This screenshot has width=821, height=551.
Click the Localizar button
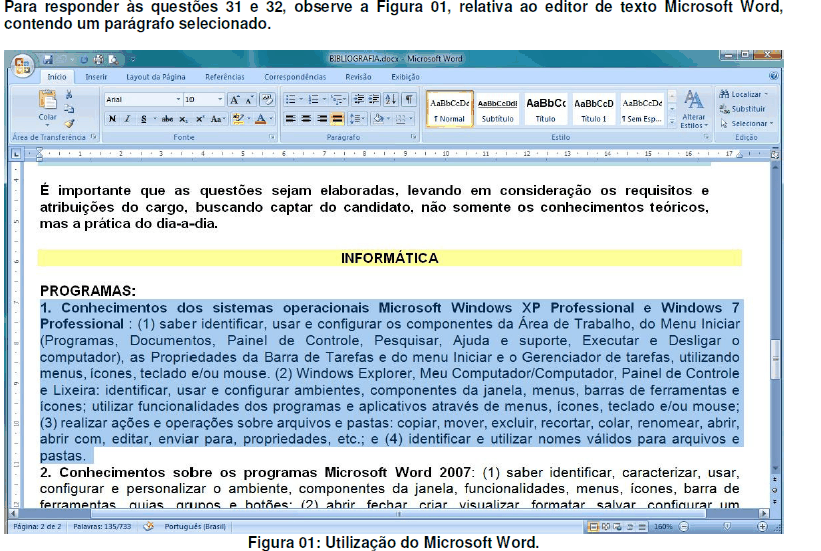click(744, 94)
